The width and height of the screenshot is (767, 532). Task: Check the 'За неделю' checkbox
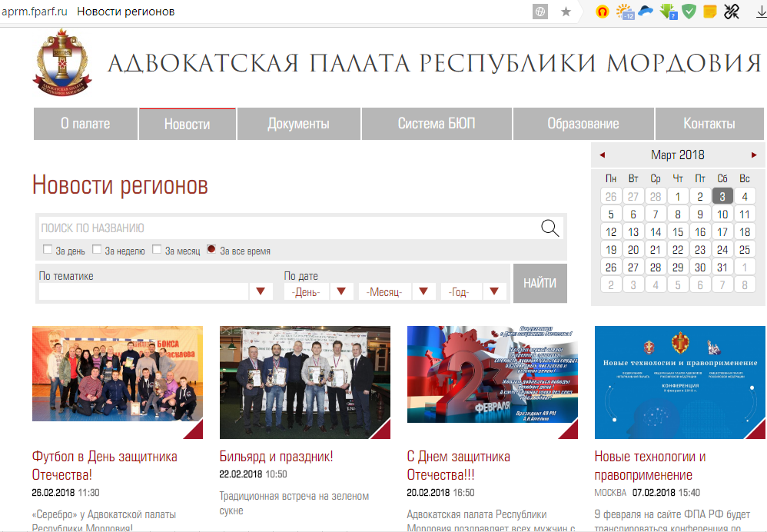(97, 249)
